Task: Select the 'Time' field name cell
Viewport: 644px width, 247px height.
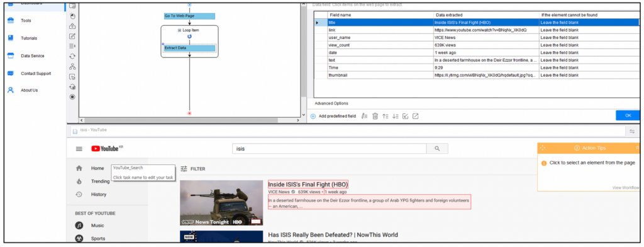Action: pyautogui.click(x=380, y=68)
